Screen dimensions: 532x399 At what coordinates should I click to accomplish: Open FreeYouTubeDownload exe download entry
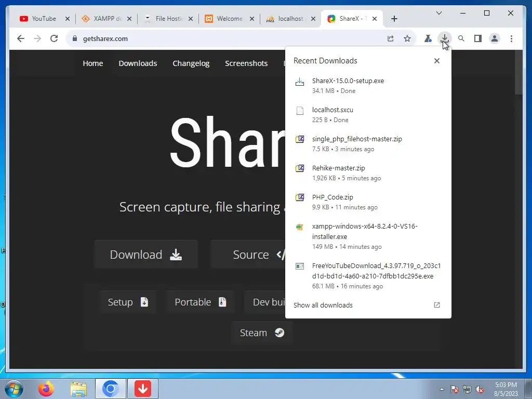coord(368,275)
